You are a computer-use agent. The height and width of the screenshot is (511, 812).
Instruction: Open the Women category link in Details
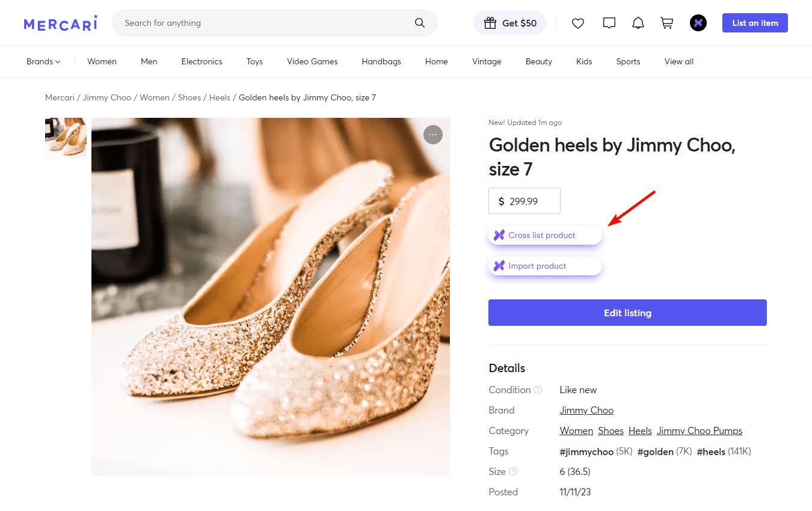576,430
